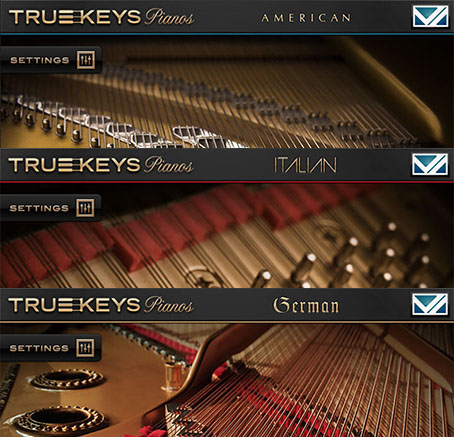Viewport: 454px width, 437px height.
Task: Select the German gothic title text
Action: click(306, 305)
